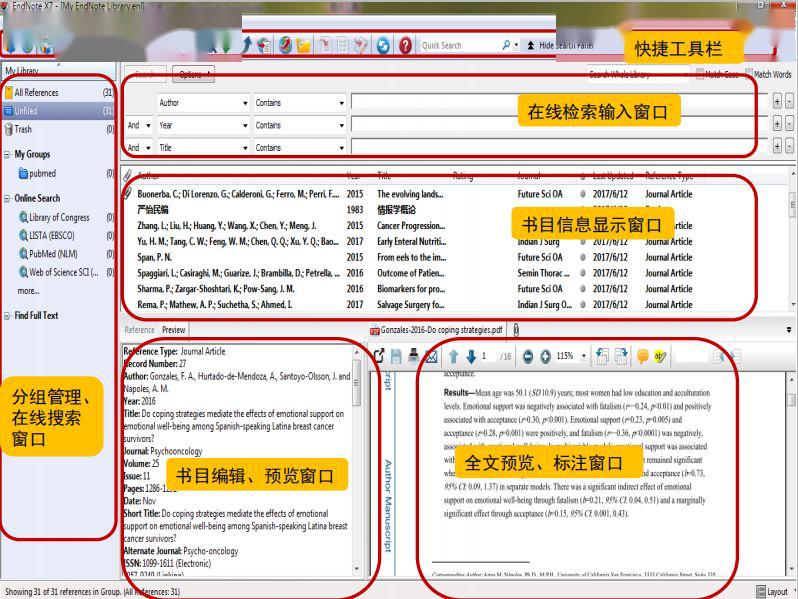Zoom out the PDF with minus icon
Viewport: 798px width, 599px height.
click(x=529, y=356)
